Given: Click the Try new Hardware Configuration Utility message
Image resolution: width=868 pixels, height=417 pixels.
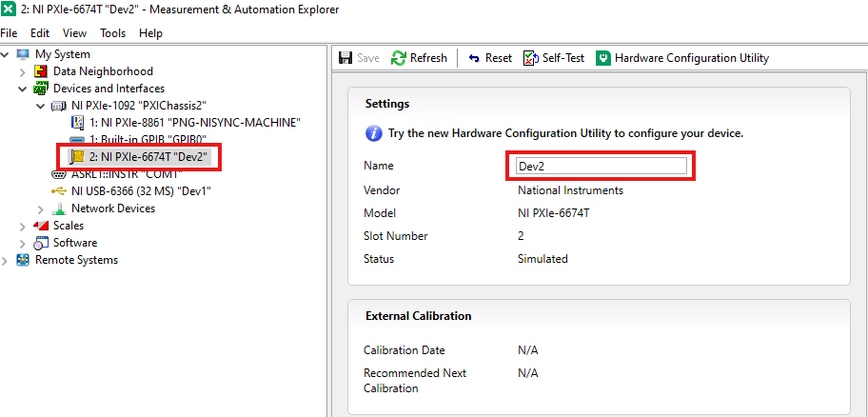Looking at the screenshot, I should [x=565, y=133].
